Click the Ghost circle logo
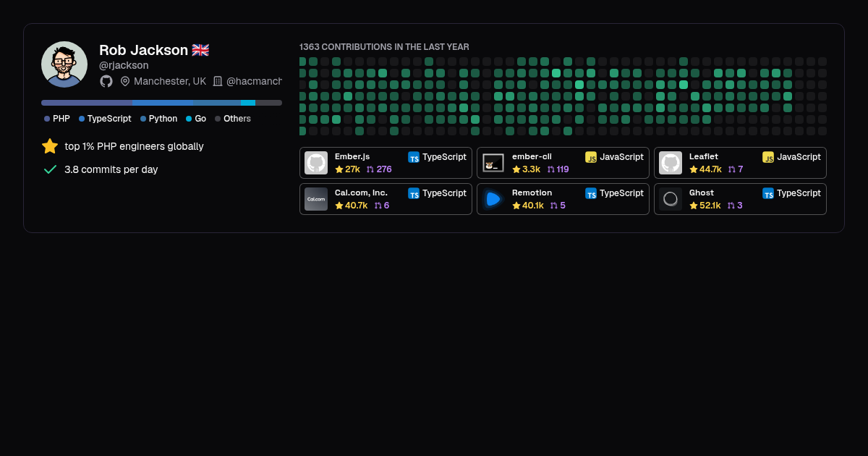Image resolution: width=868 pixels, height=456 pixels. [x=671, y=199]
